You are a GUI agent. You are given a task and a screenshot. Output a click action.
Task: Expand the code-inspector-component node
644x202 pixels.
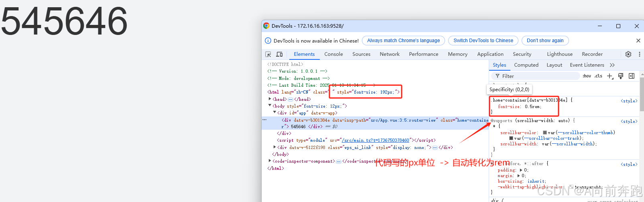[x=270, y=161]
